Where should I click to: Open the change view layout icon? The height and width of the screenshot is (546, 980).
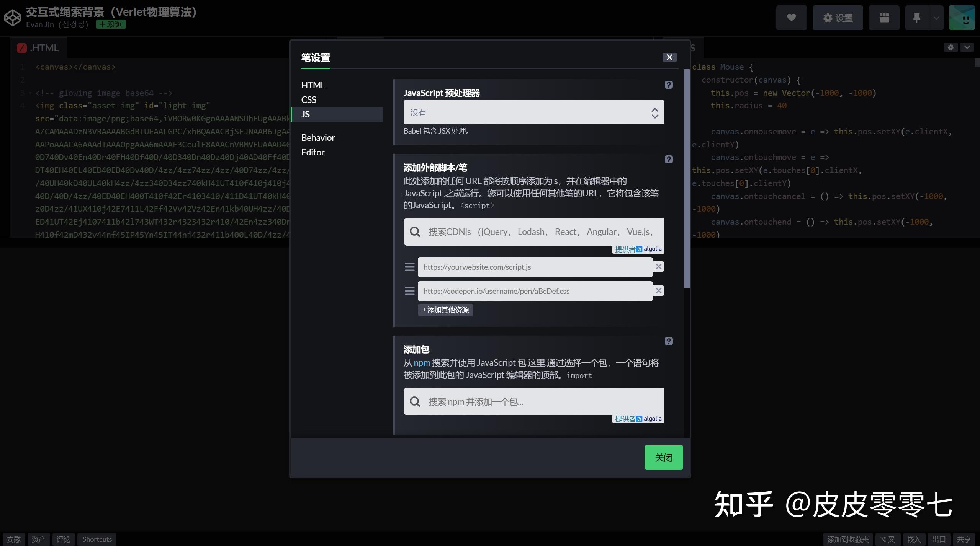(x=883, y=18)
